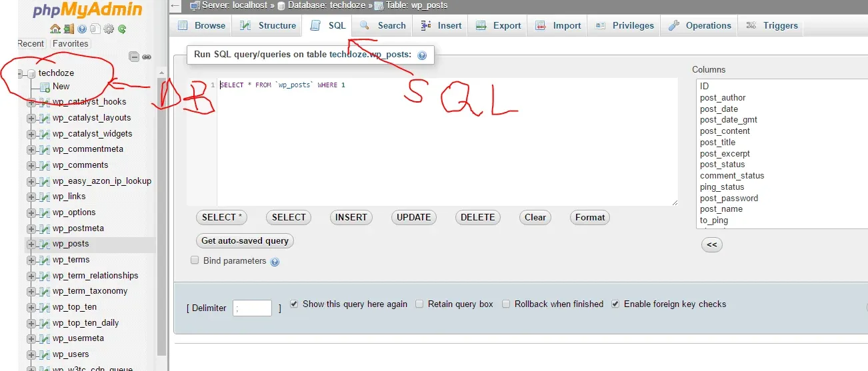Click the INSERT query template button

tap(351, 217)
